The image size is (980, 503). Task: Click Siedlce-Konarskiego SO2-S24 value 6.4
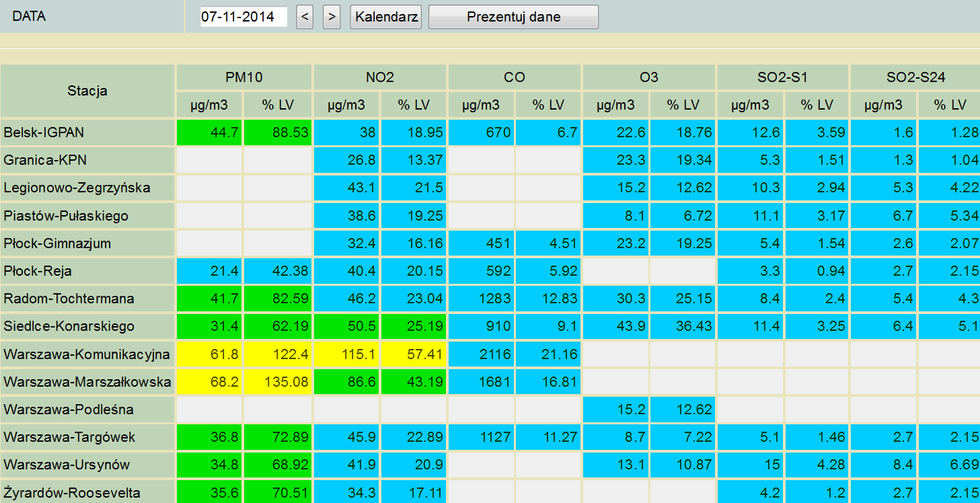(884, 326)
